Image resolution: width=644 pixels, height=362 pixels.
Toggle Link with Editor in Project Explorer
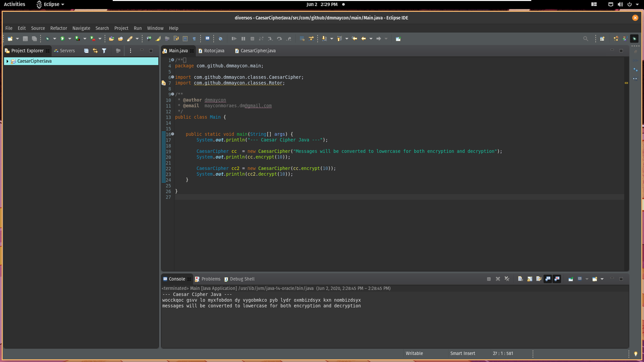click(95, 51)
